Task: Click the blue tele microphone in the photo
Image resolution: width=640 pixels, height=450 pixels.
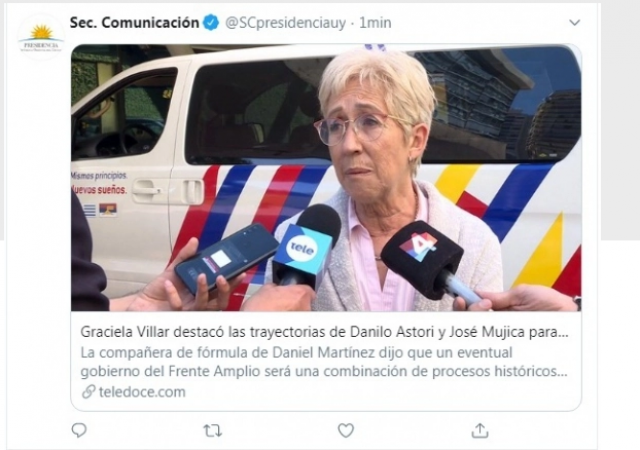Action: click(x=306, y=244)
